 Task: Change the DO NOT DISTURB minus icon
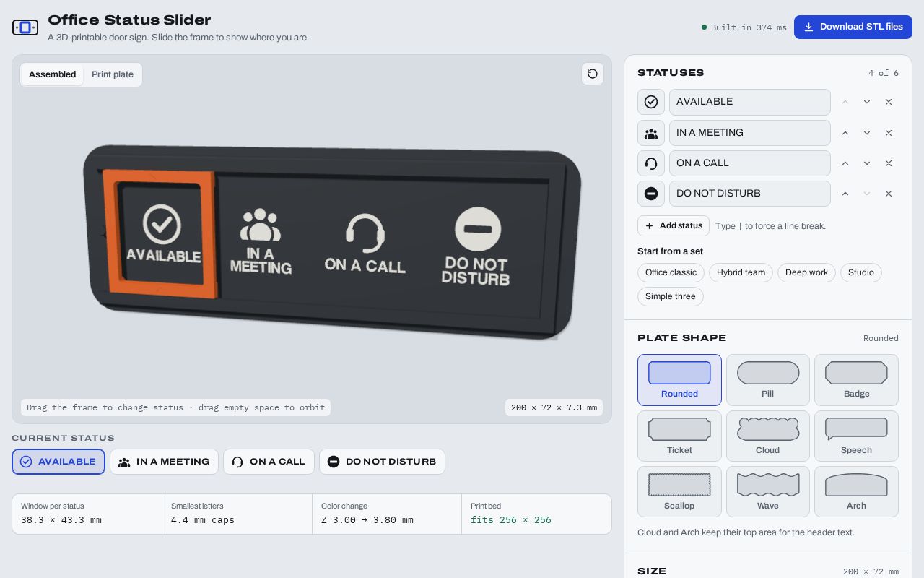(651, 194)
